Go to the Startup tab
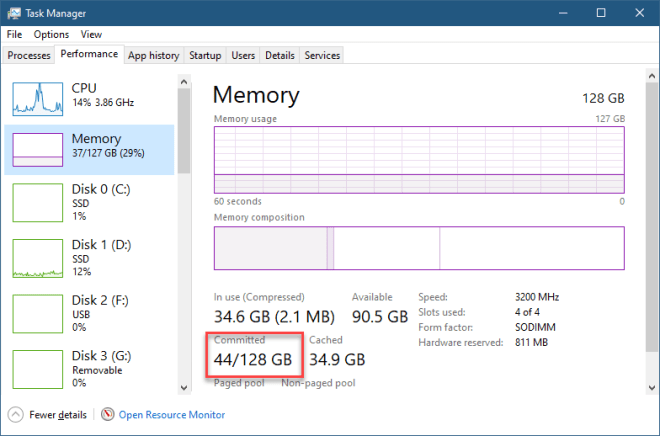The height and width of the screenshot is (436, 660). 205,55
